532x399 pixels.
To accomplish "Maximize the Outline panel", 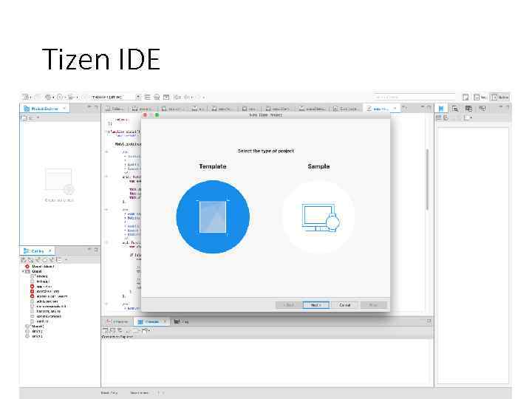I will pyautogui.click(x=96, y=250).
